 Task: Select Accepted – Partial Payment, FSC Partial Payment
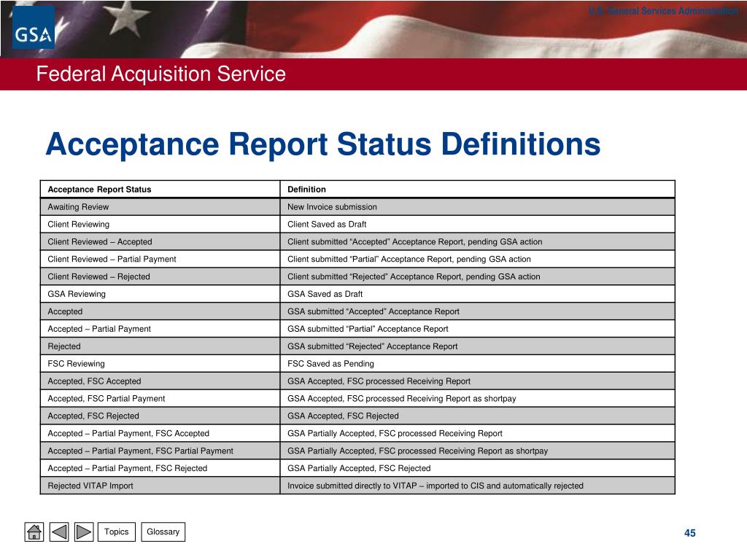[x=160, y=451]
